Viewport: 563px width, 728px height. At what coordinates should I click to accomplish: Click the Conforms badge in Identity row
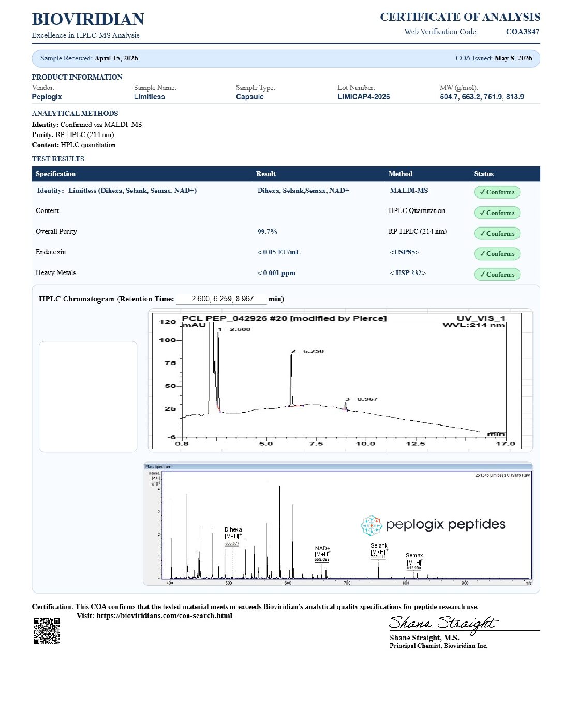click(x=497, y=192)
